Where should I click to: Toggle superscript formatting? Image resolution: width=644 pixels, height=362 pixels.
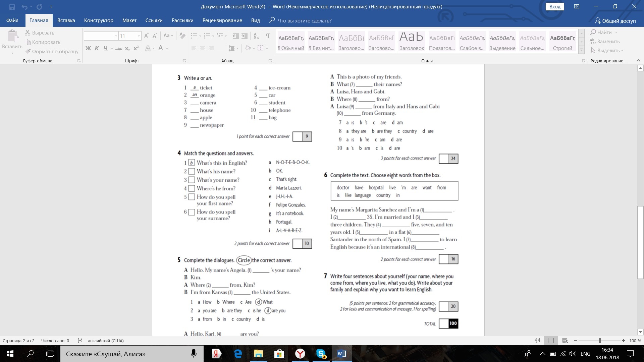[136, 49]
